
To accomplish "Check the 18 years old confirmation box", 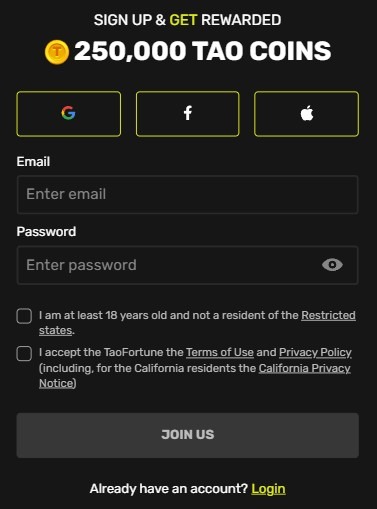I will click(24, 316).
